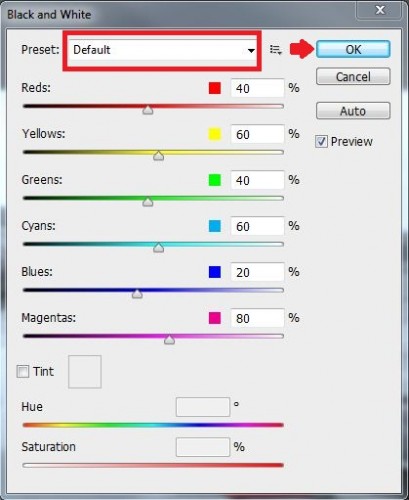
Task: Close the Black and White dialog
Action: 380,11
